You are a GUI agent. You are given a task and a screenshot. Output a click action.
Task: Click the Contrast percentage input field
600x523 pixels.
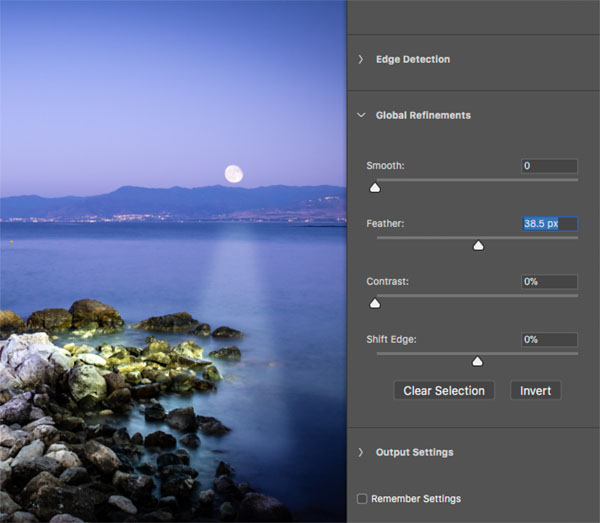click(x=549, y=282)
